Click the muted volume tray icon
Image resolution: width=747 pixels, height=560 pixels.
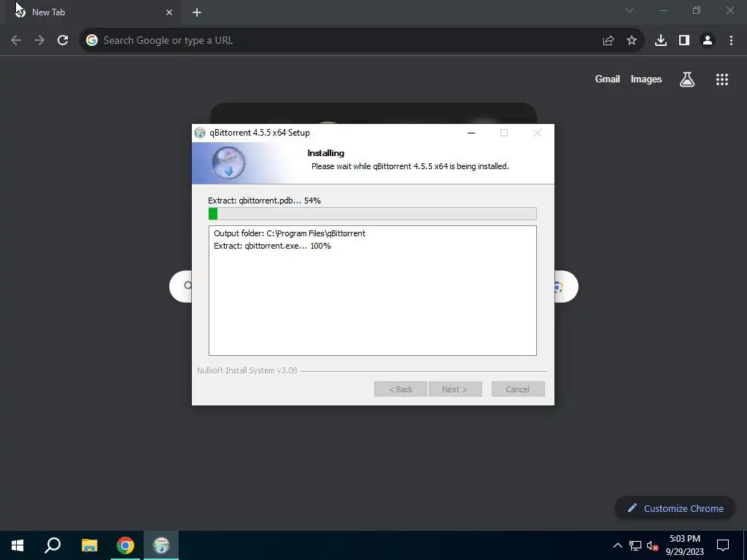click(x=653, y=545)
